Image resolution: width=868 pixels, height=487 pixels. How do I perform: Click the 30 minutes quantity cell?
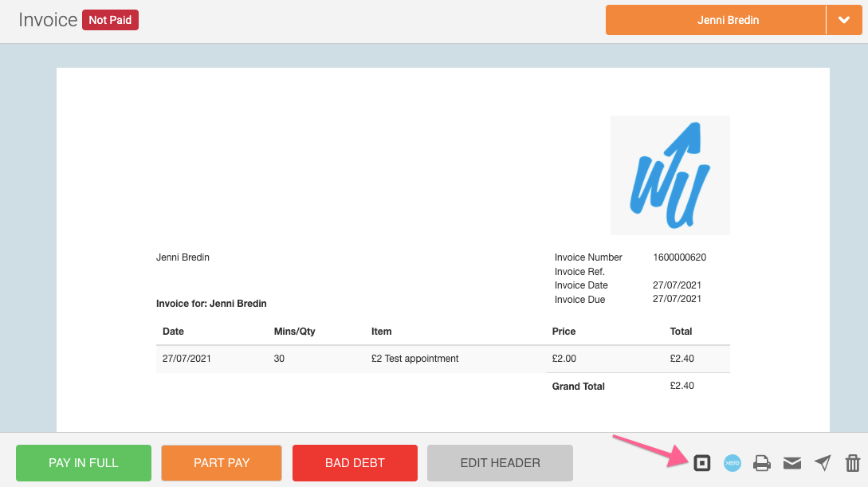(279, 359)
